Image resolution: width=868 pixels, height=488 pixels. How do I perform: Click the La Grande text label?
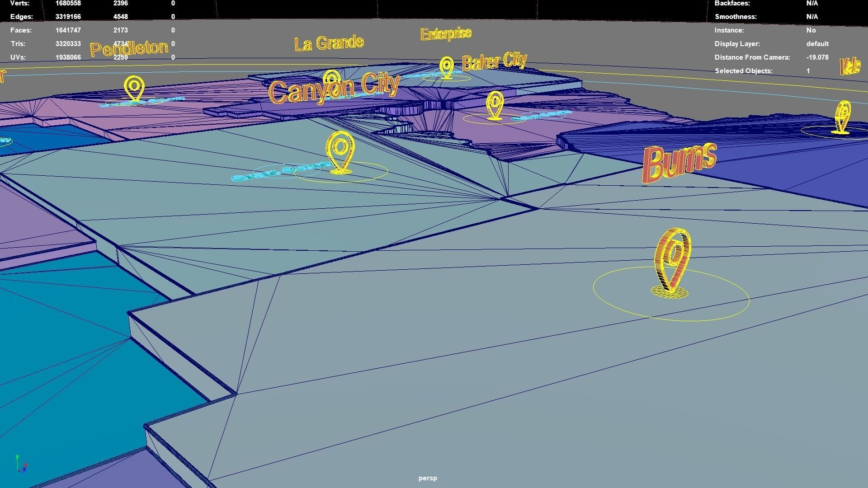pyautogui.click(x=329, y=43)
